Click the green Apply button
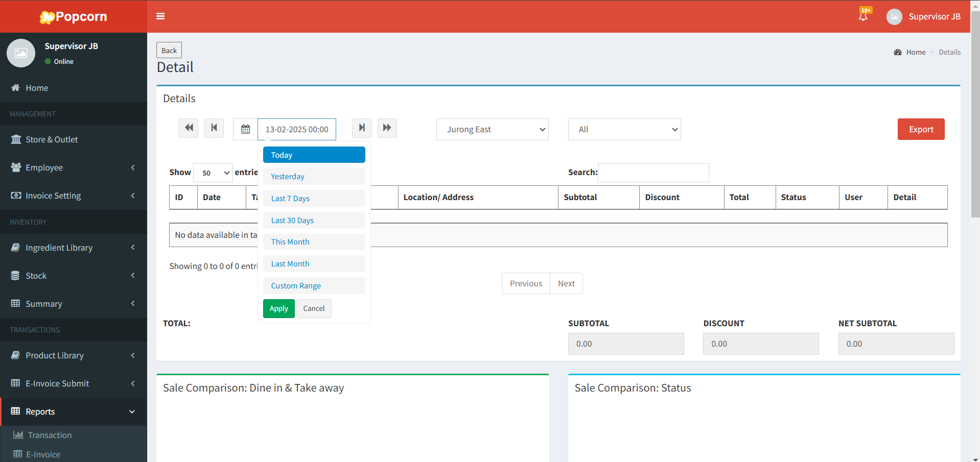This screenshot has height=462, width=980. (x=279, y=308)
